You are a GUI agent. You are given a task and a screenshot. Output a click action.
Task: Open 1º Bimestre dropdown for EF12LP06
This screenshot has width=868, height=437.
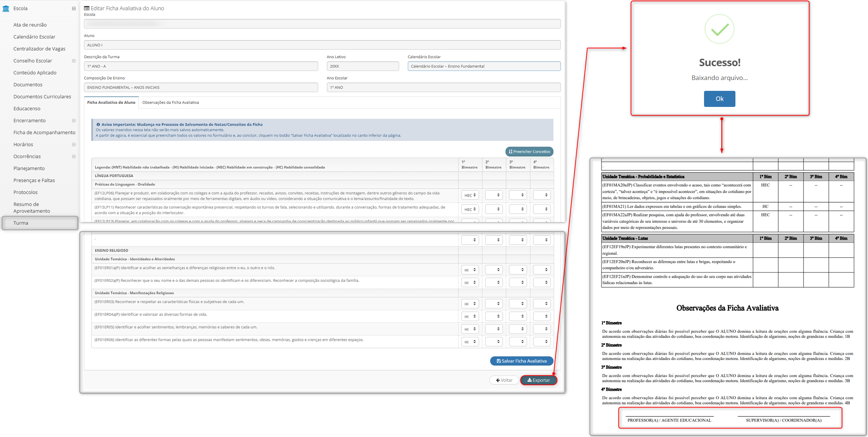pos(470,195)
